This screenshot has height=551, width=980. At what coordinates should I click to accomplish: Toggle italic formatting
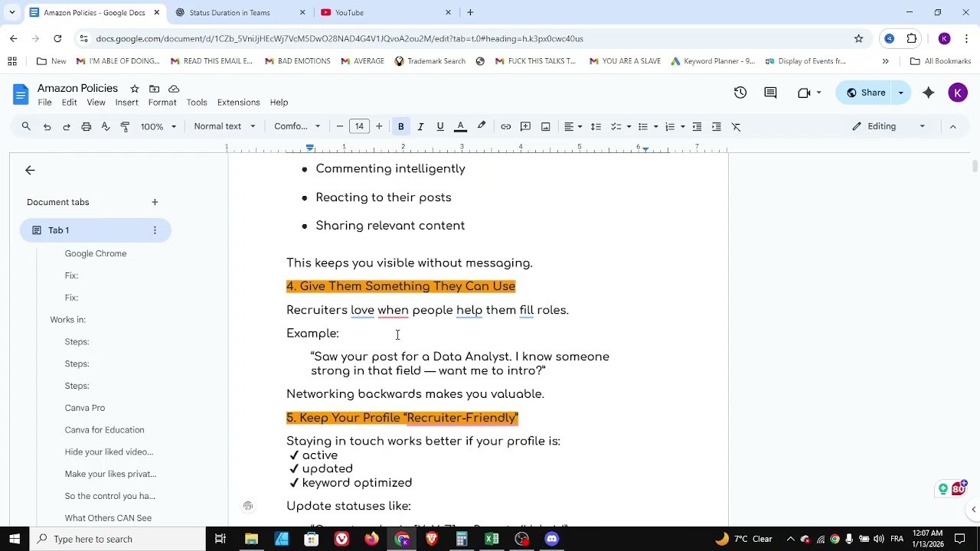(x=420, y=126)
